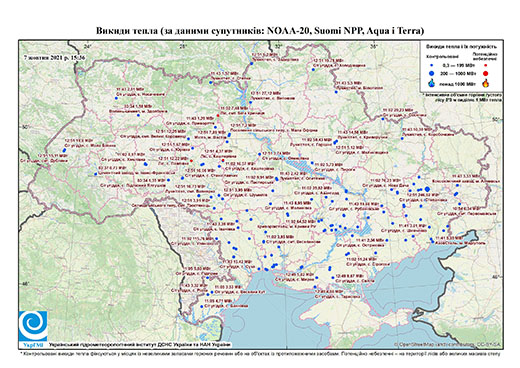
Task: Click the small red dot in legend
Action: point(485,65)
